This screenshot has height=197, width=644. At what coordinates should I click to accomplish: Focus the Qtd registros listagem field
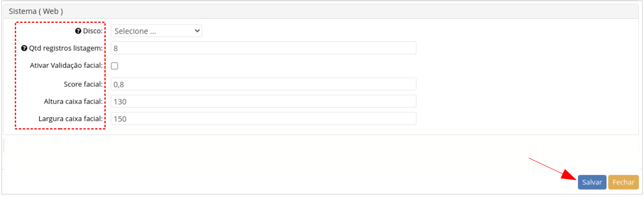point(263,48)
